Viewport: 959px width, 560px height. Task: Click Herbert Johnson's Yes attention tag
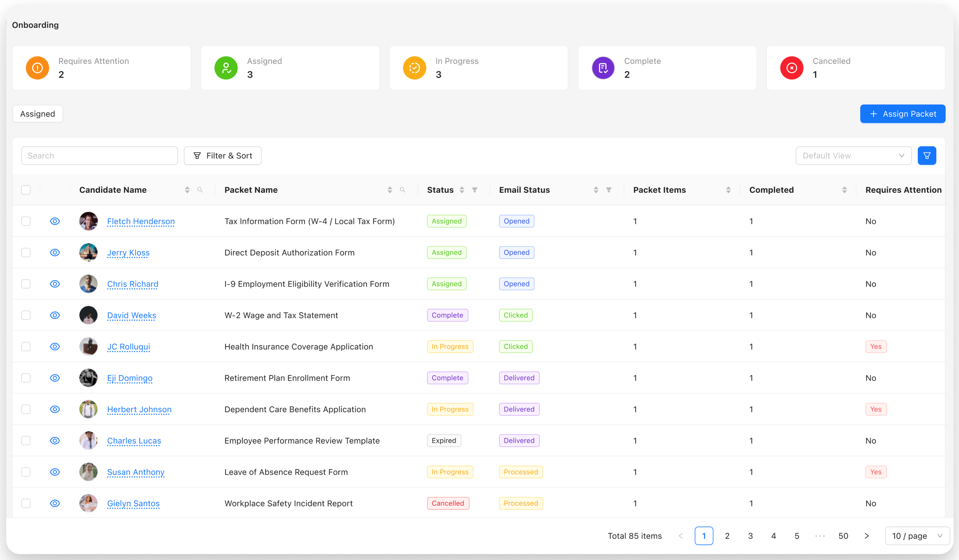click(876, 409)
